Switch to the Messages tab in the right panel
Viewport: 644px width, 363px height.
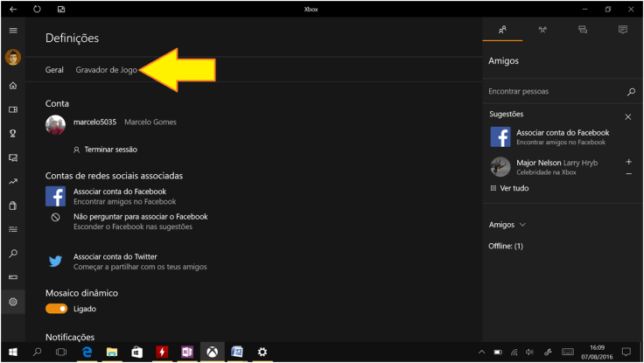click(623, 30)
